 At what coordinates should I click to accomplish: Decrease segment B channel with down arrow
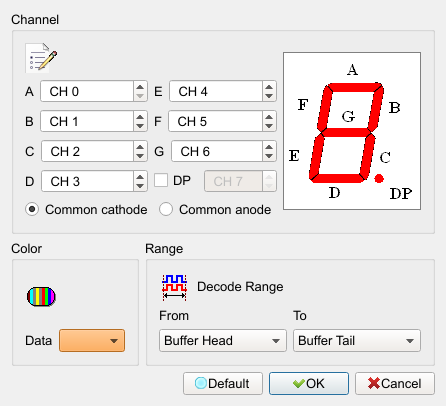[x=140, y=126]
